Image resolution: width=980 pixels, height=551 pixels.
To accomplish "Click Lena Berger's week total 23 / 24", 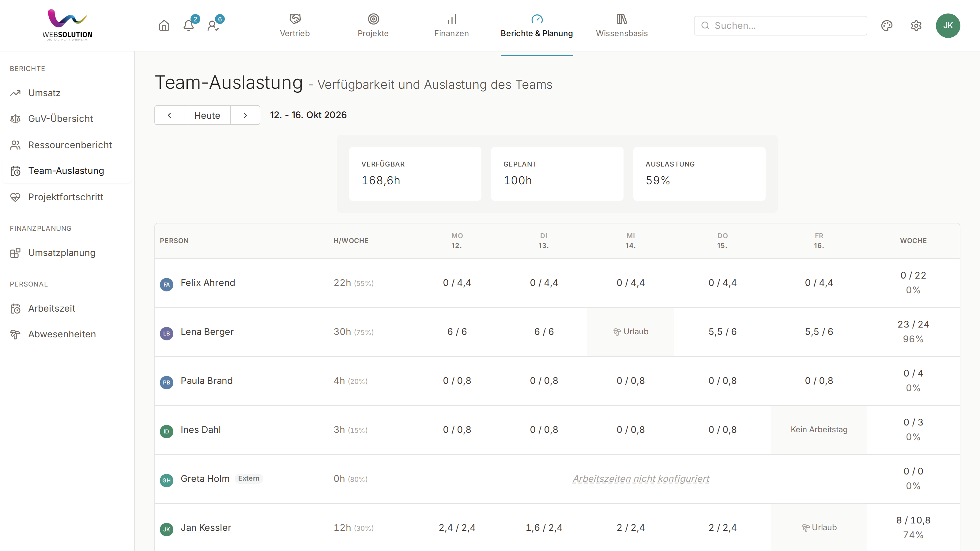I will click(913, 324).
